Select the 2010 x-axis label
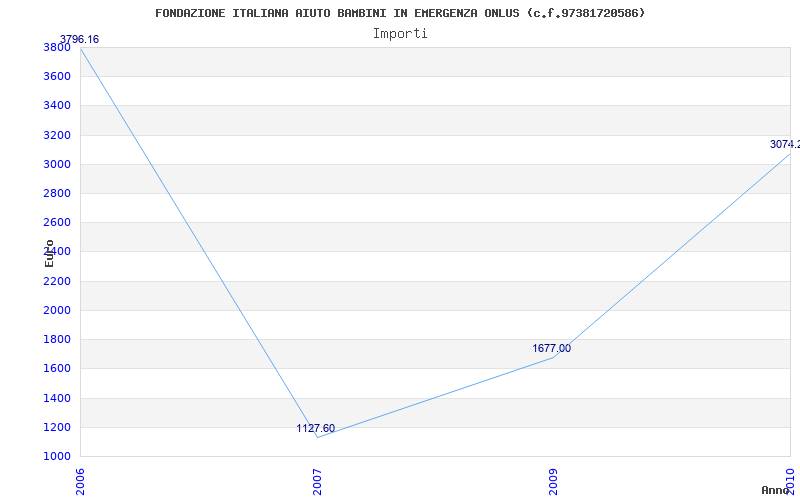The image size is (800, 500). tap(790, 482)
